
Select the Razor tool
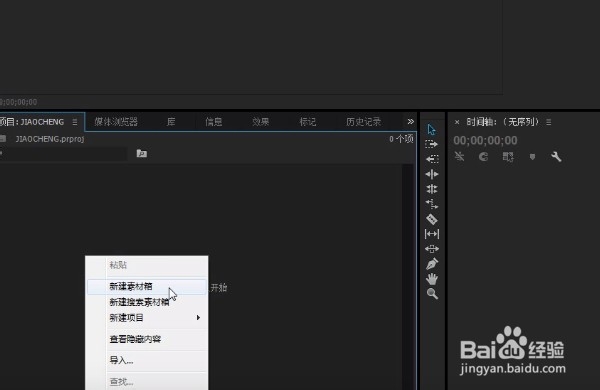tap(432, 219)
